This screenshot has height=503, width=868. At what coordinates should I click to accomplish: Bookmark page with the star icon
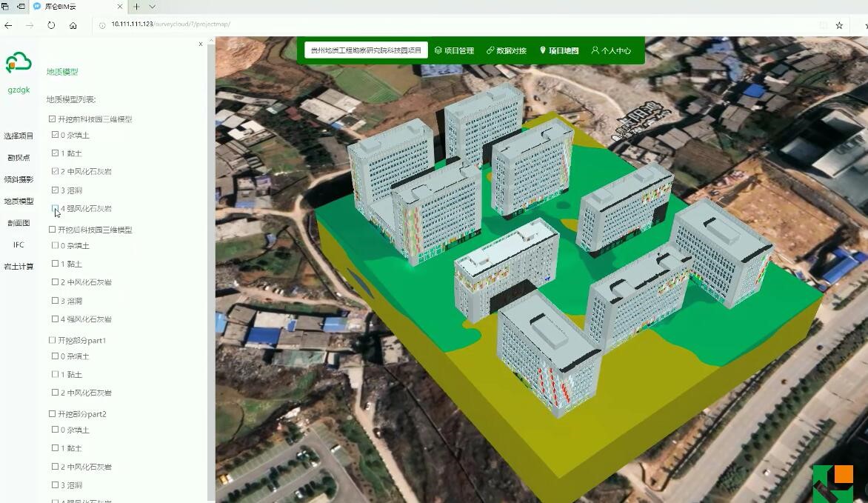pos(839,25)
